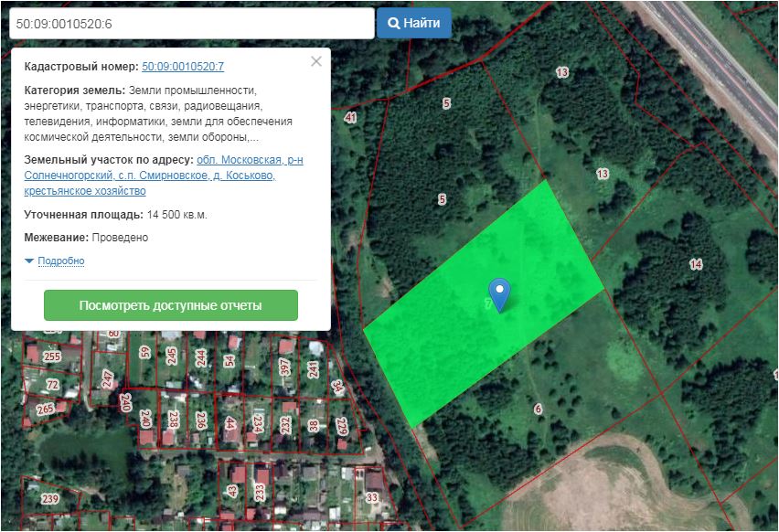Click the Найти search button
The image size is (779, 532).
click(414, 23)
